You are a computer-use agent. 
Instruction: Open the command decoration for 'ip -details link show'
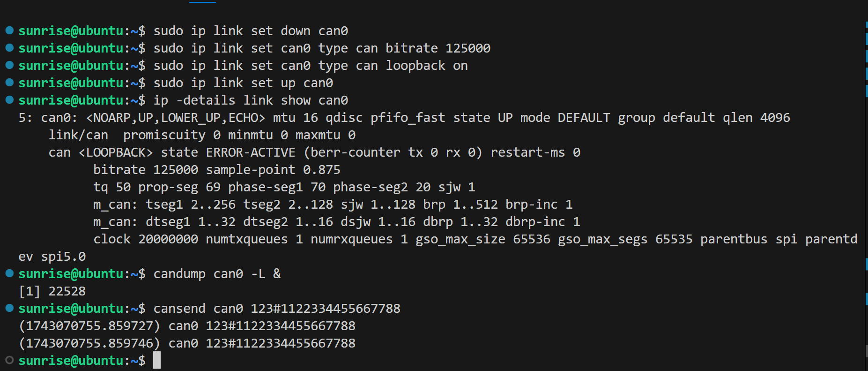pos(9,100)
